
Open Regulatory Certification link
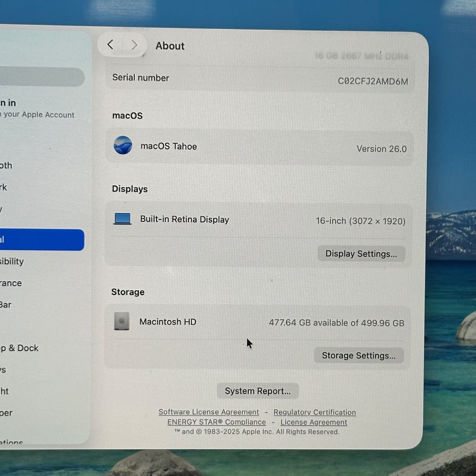click(x=315, y=412)
